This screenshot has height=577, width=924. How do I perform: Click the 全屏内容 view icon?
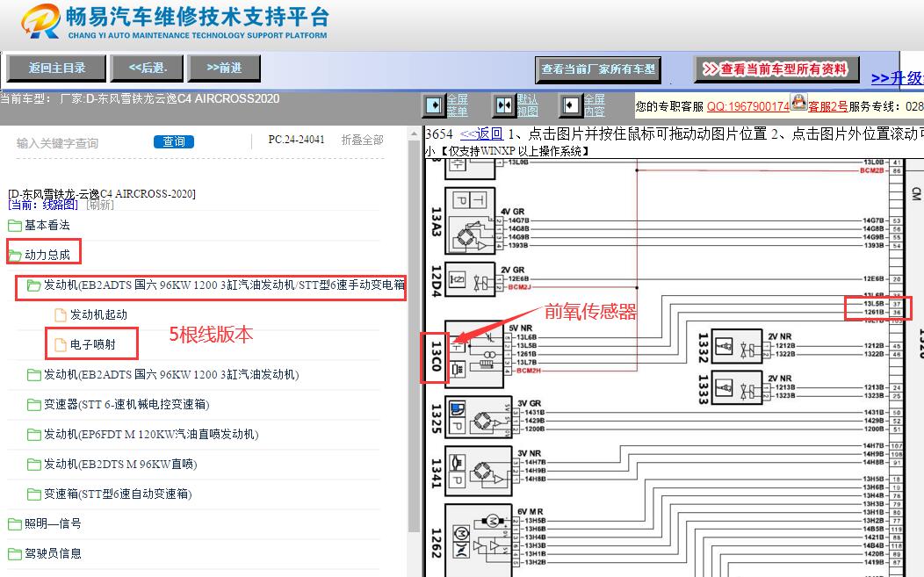click(x=570, y=105)
